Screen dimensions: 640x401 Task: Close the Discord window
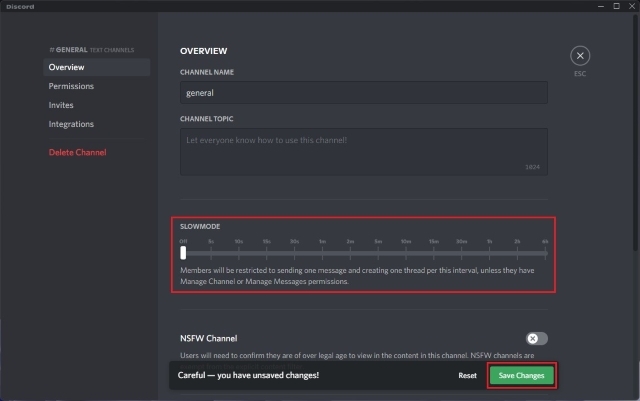click(632, 6)
